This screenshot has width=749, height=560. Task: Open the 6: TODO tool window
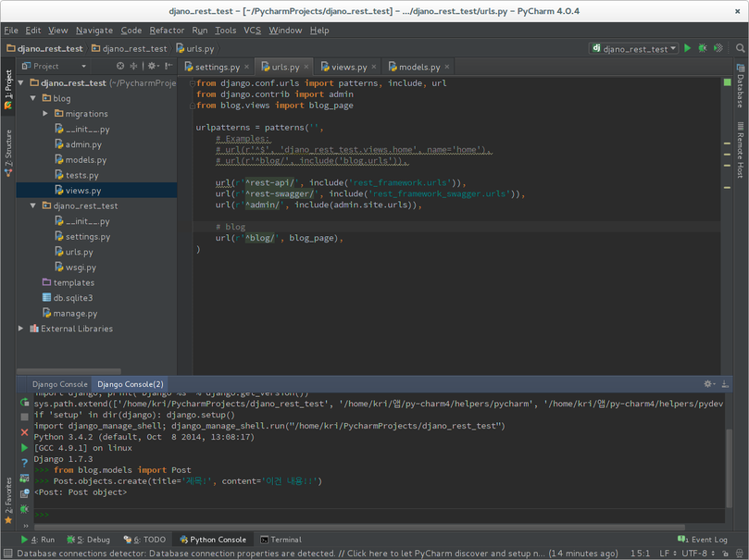(144, 540)
